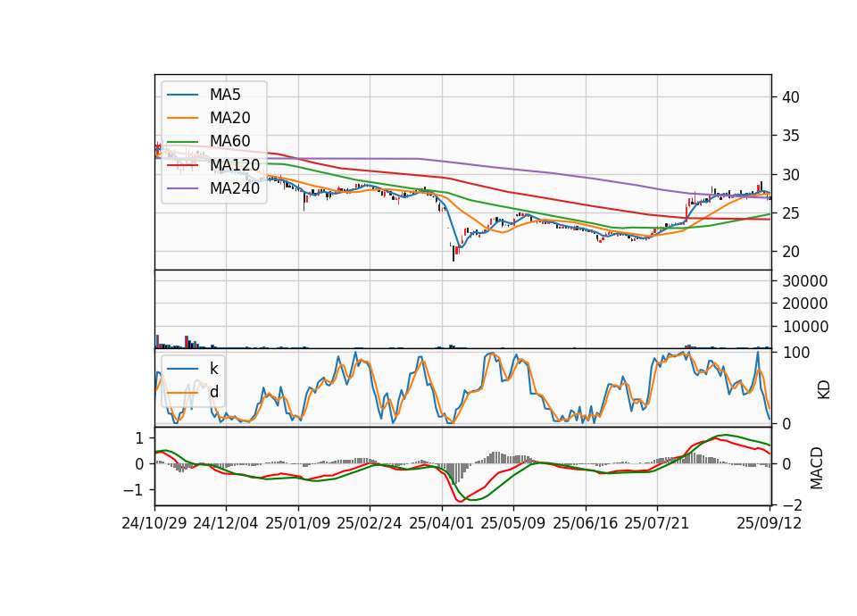The width and height of the screenshot is (857, 616).
Task: Click the MA240 legend label
Action: pos(235,188)
